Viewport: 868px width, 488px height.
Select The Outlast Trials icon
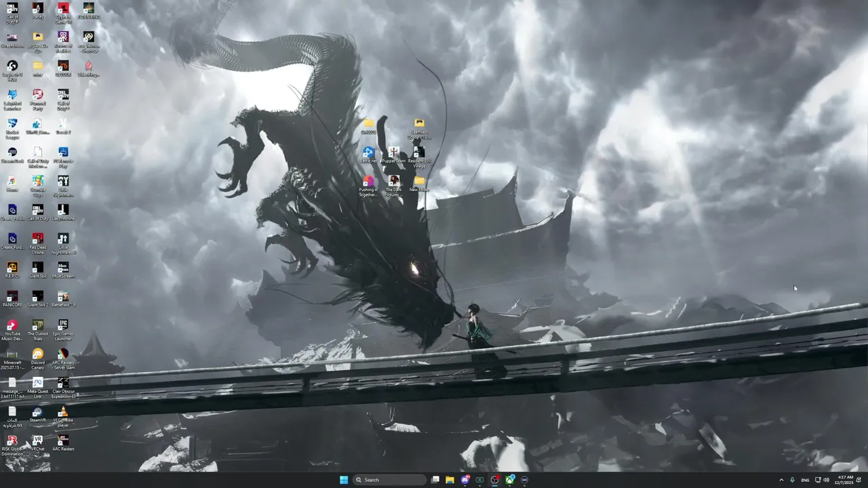(x=38, y=329)
